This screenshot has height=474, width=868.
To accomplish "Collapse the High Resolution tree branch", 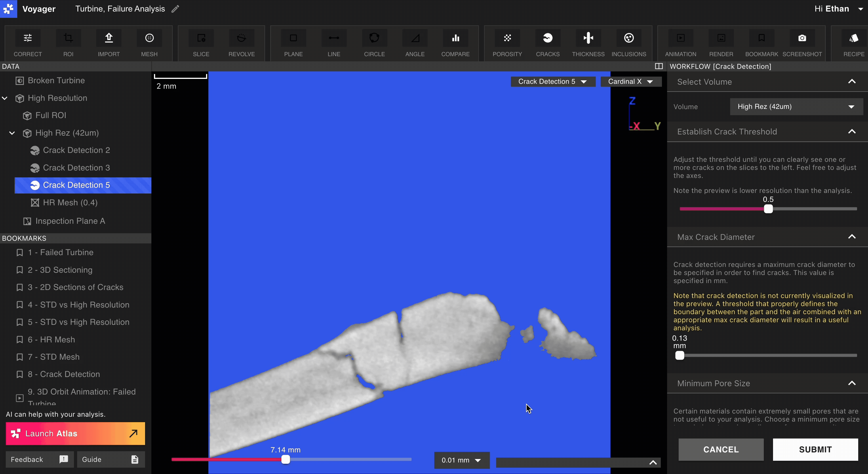I will coord(5,98).
